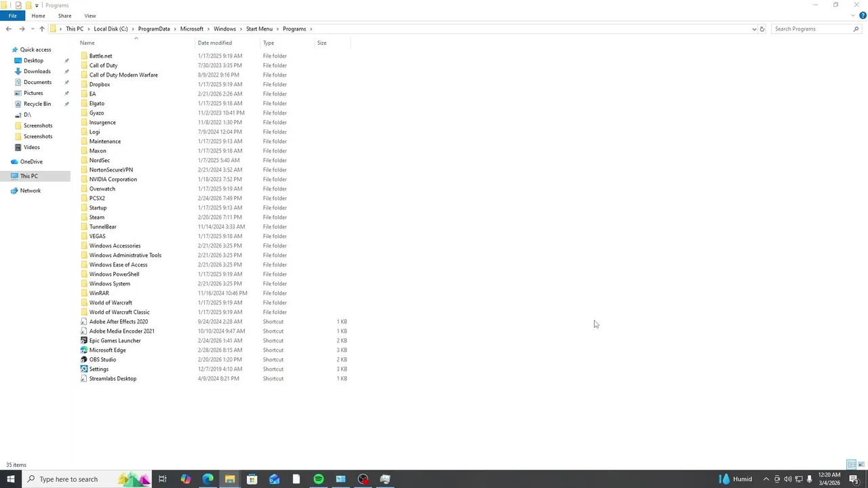Show hidden system tray icons
This screenshot has height=488, width=868.
pos(766,479)
